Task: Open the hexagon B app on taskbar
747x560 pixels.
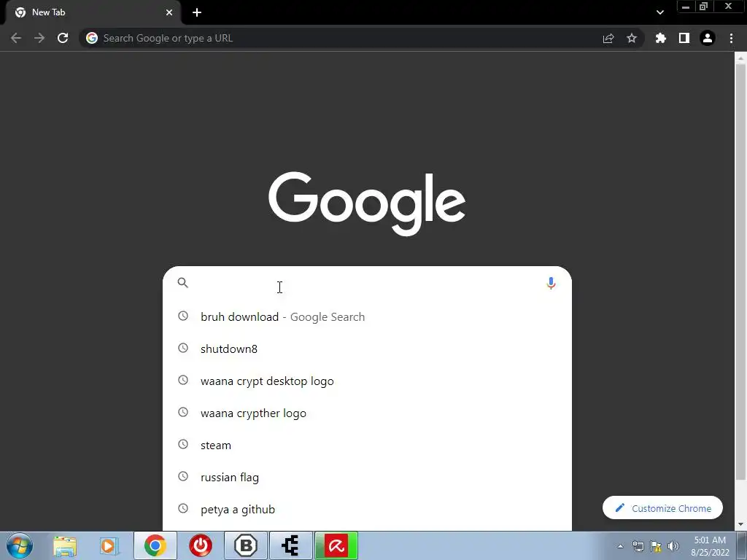Action: pos(246,545)
